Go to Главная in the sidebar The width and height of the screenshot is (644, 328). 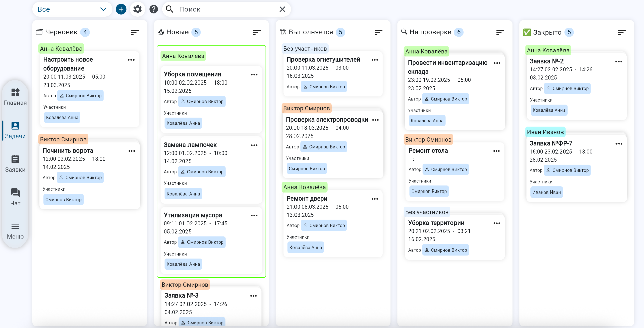tap(15, 97)
